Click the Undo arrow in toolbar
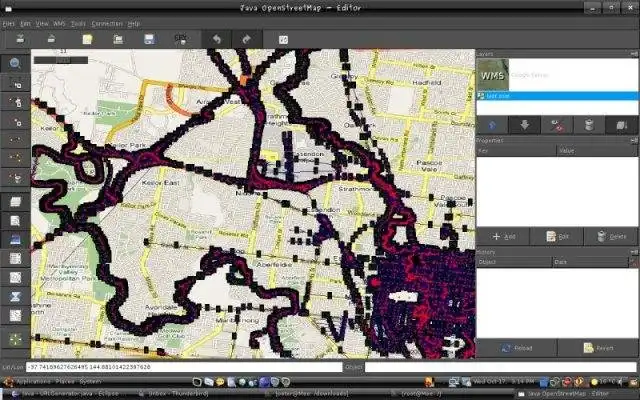 click(214, 39)
